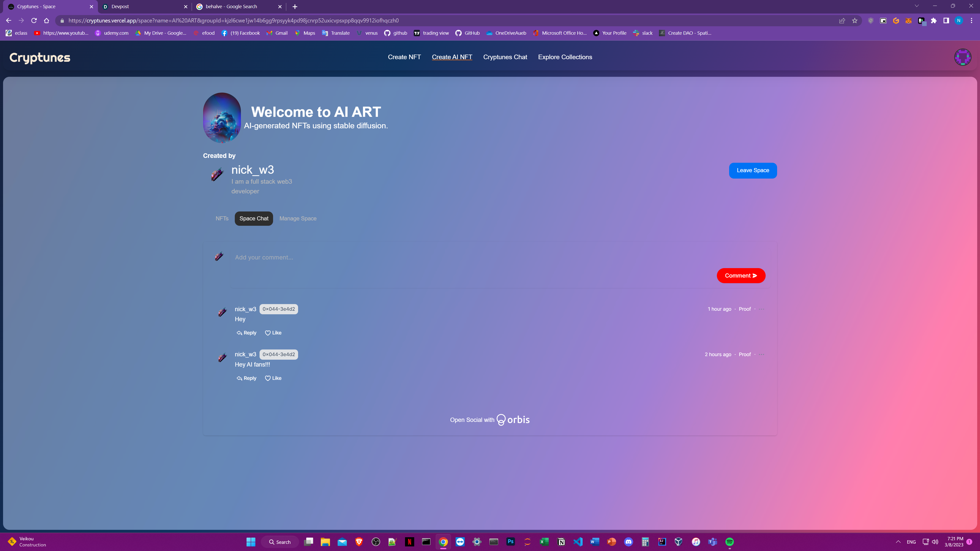The height and width of the screenshot is (551, 980).
Task: Reload the page
Action: point(34,20)
